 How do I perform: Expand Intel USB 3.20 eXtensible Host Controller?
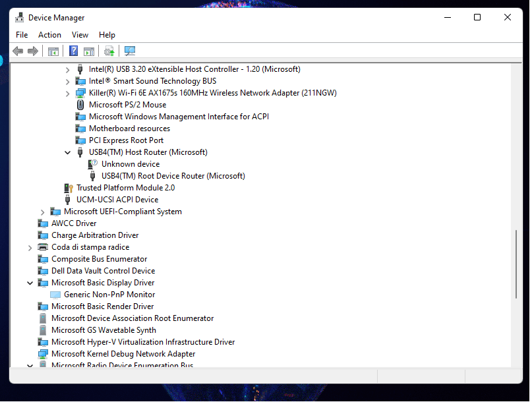[67, 70]
